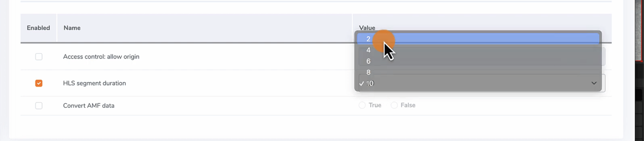Enable the Access control: allow origin checkbox

39,57
